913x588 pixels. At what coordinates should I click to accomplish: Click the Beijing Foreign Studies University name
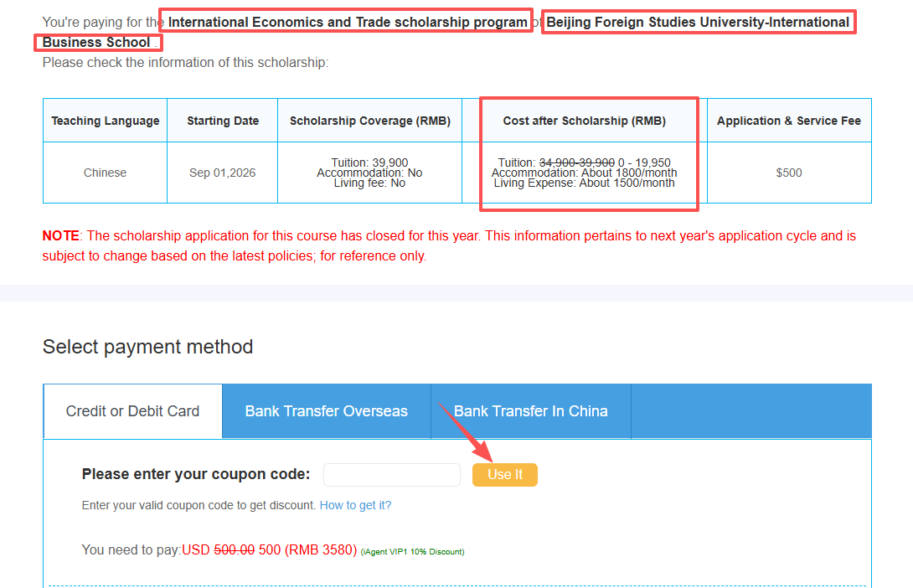tap(697, 23)
